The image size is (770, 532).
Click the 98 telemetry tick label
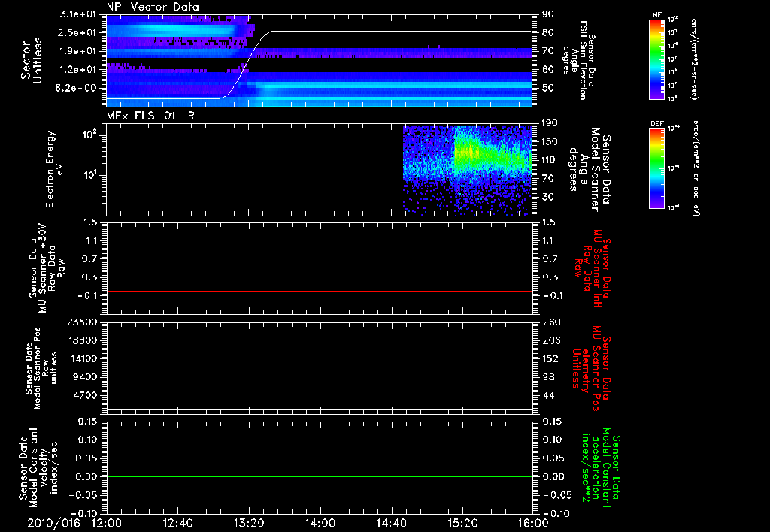click(548, 377)
